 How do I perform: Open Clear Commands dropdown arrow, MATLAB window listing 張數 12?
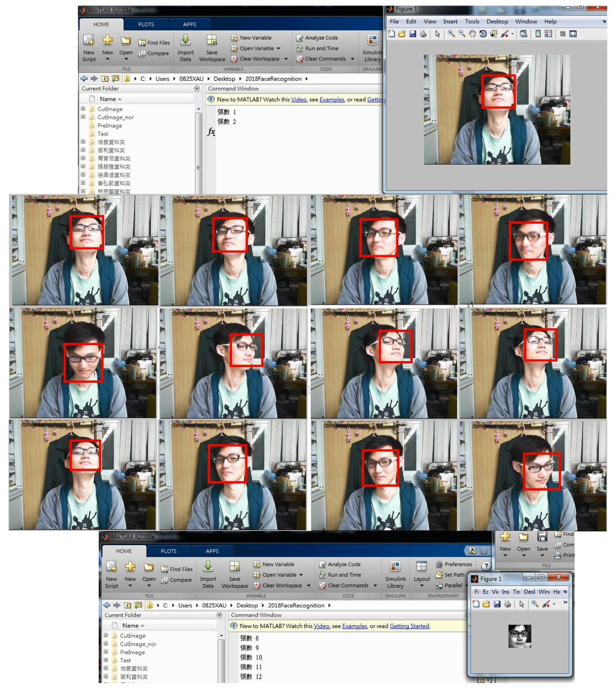point(375,586)
